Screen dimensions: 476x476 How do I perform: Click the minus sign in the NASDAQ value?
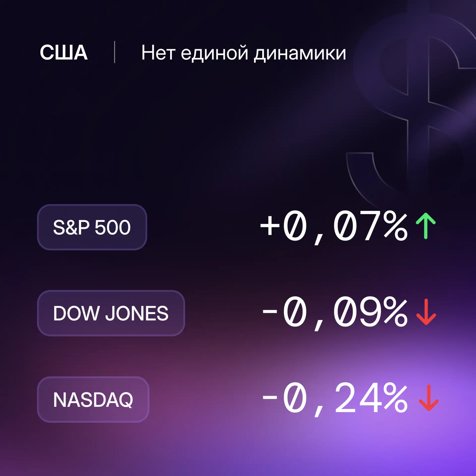point(270,397)
